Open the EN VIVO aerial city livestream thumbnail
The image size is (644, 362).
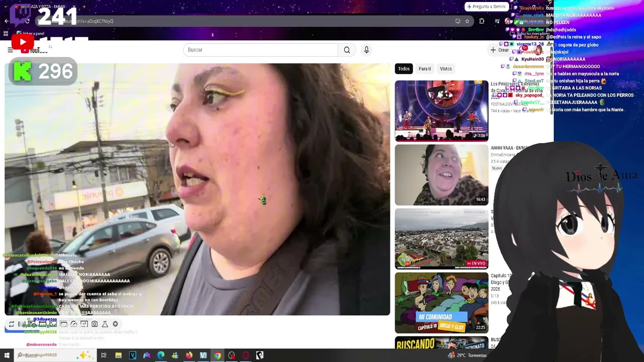[x=441, y=239]
